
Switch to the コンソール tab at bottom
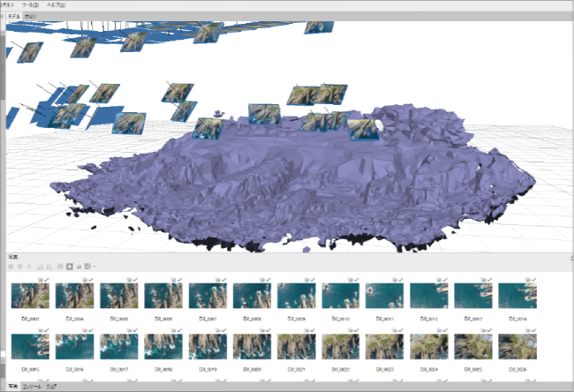[x=32, y=387]
